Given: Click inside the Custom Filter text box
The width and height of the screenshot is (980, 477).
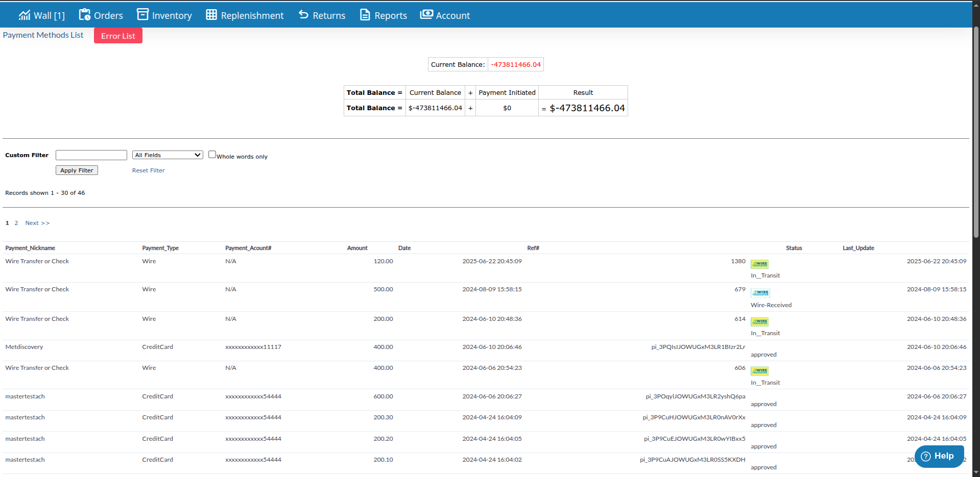Looking at the screenshot, I should (x=91, y=155).
